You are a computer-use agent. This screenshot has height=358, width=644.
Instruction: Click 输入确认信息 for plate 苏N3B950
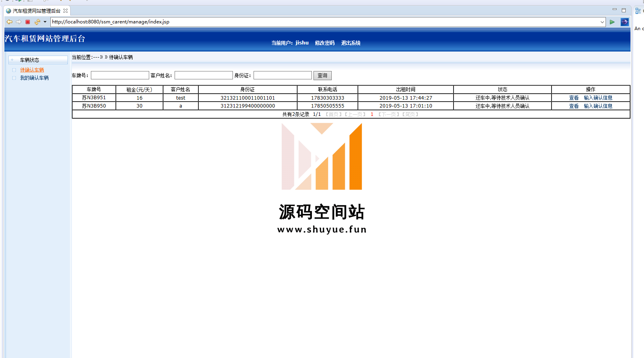tap(598, 106)
